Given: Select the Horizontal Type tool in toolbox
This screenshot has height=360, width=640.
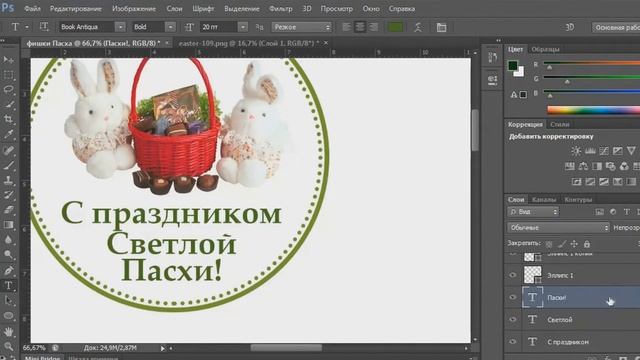Looking at the screenshot, I should pyautogui.click(x=8, y=286).
